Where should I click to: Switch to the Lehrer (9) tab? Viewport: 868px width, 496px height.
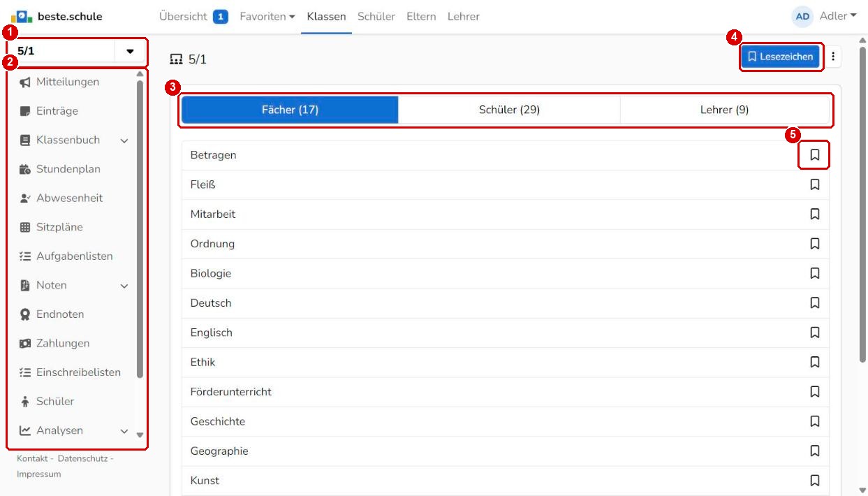coord(725,110)
